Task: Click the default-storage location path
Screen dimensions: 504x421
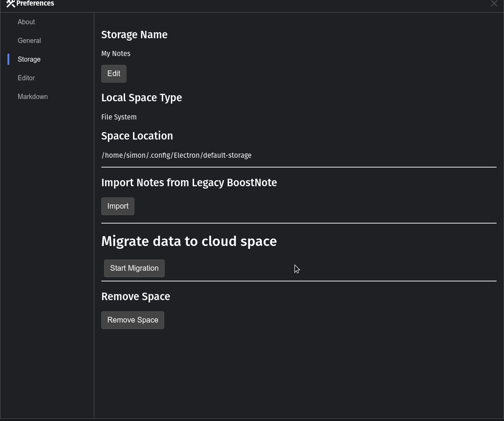Action: 176,155
